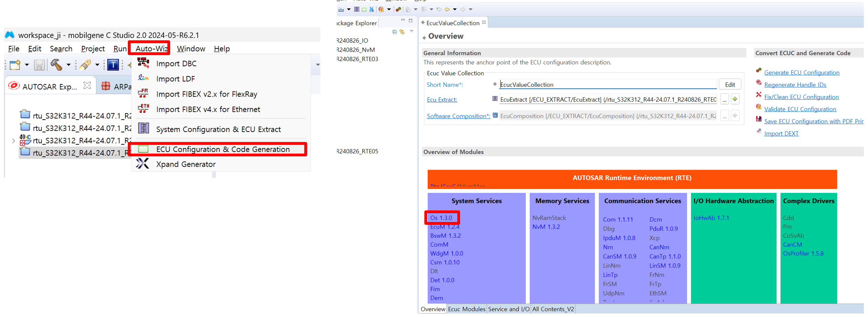Toggle Link with Editor in Package Explorer
Viewport: 868px width, 317px height.
coord(402,32)
